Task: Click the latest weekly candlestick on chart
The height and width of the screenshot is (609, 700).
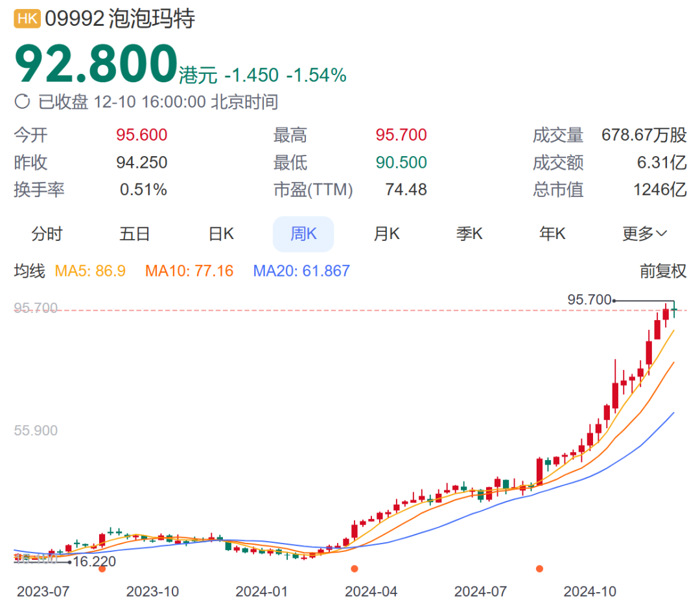Action: (674, 310)
